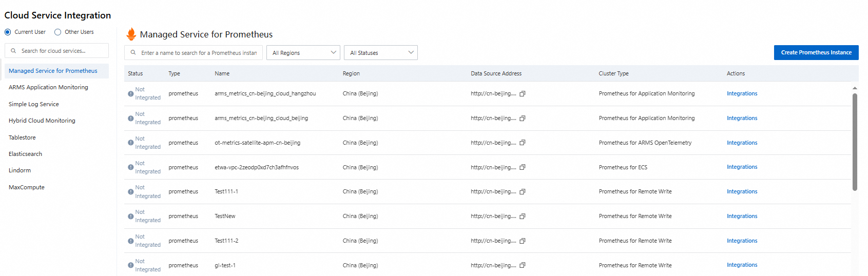Image resolution: width=868 pixels, height=276 pixels.
Task: Click the Type column header
Action: click(x=174, y=73)
